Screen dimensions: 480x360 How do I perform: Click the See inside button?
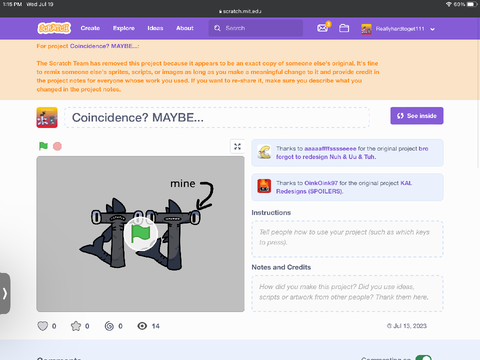[417, 116]
